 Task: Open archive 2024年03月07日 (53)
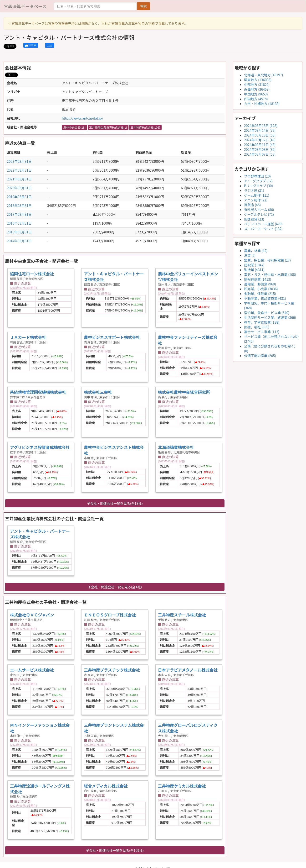260,154
